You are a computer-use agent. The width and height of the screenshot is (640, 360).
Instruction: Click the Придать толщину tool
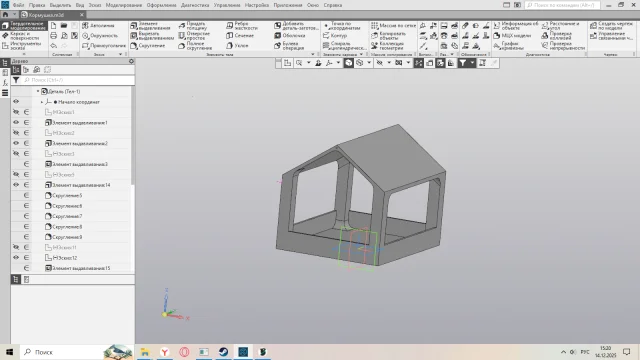point(193,26)
